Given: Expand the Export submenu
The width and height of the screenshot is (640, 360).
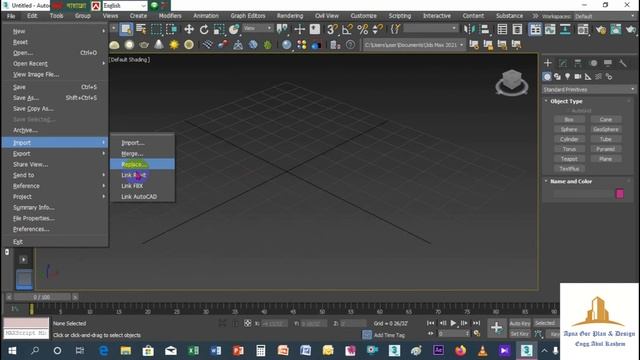Looking at the screenshot, I should pyautogui.click(x=55, y=153).
